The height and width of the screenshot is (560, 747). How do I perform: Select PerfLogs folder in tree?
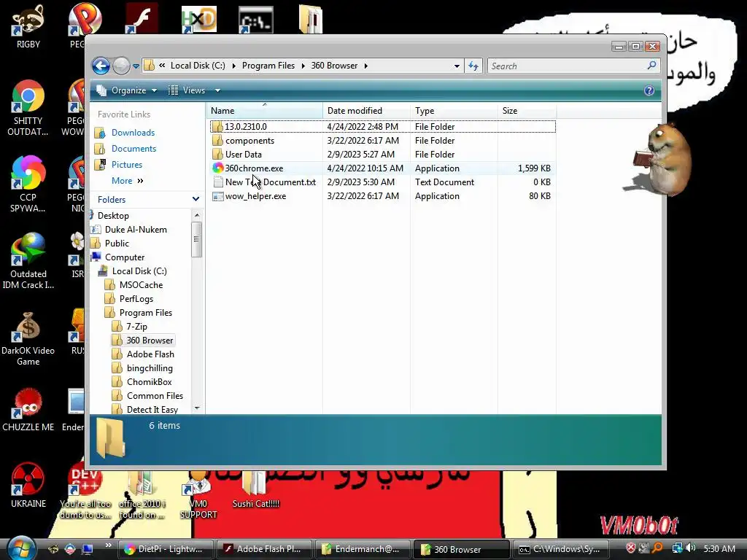pyautogui.click(x=136, y=298)
